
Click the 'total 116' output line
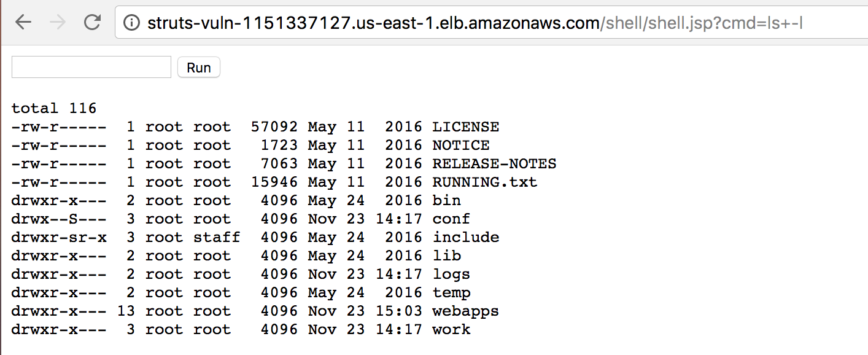click(54, 109)
